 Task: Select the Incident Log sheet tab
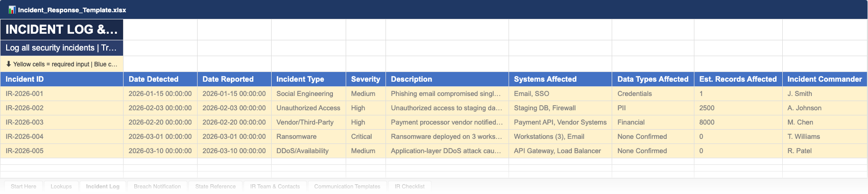tap(103, 186)
